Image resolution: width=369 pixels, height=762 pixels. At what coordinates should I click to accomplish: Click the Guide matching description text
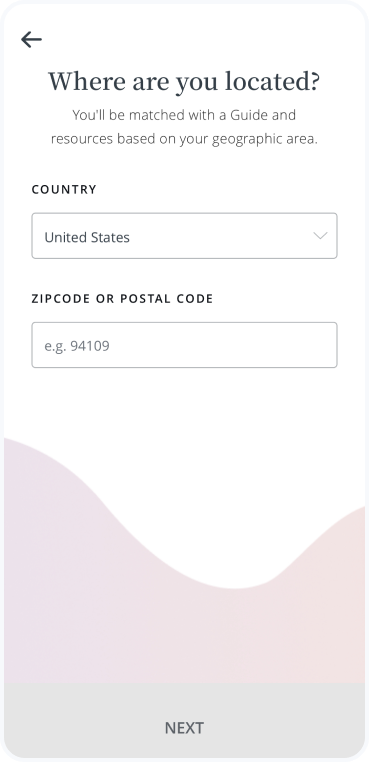click(x=184, y=127)
